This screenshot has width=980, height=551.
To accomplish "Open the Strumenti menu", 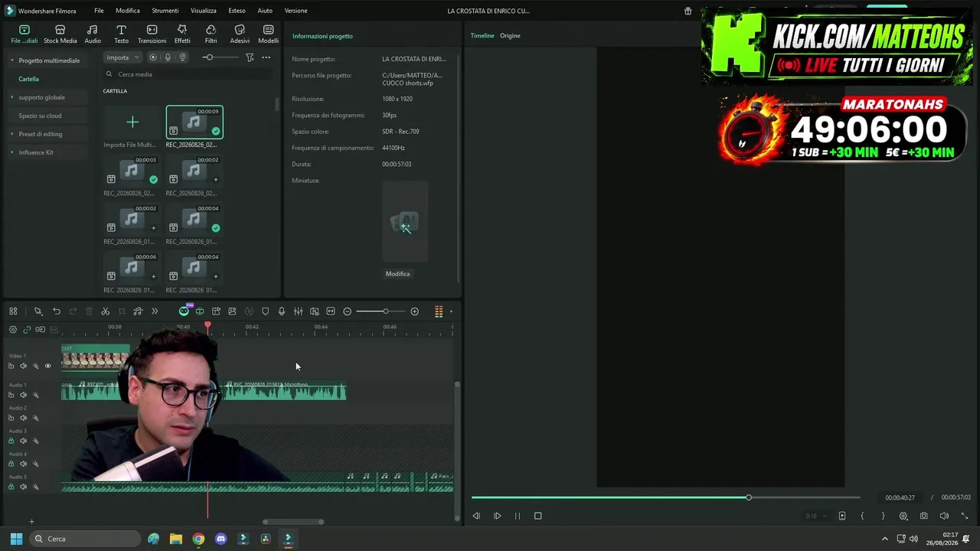I will tap(165, 11).
